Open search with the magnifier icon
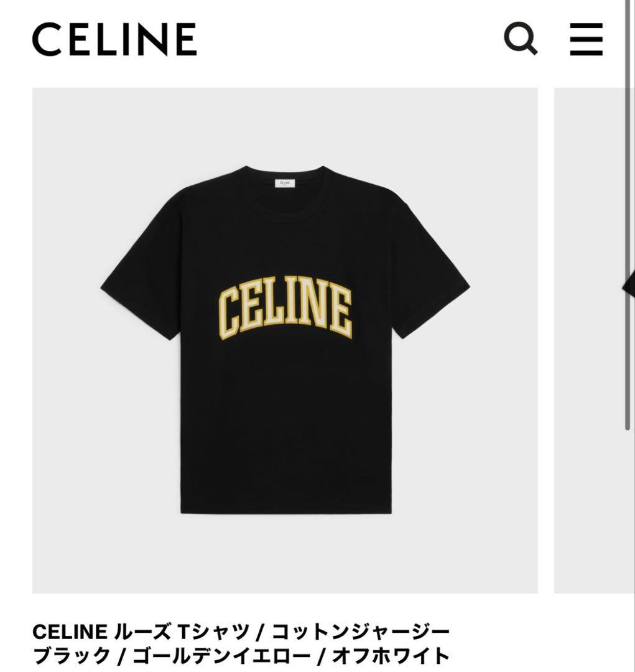The image size is (635, 672). 520,39
